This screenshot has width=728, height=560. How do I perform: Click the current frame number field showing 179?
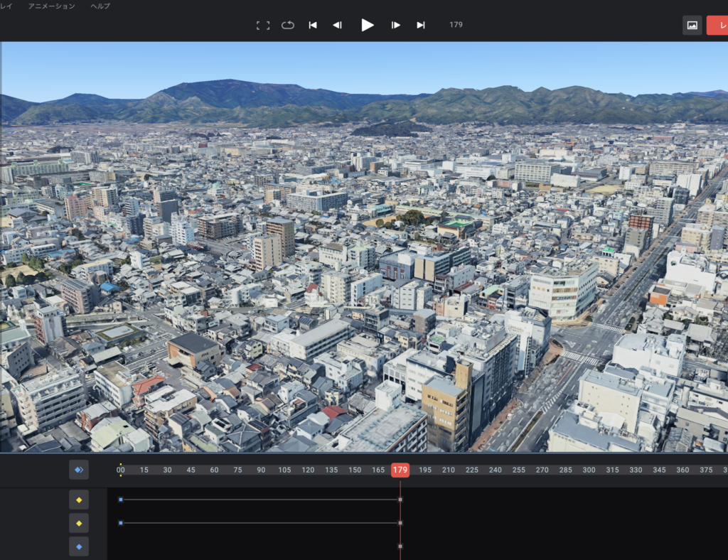pos(456,25)
